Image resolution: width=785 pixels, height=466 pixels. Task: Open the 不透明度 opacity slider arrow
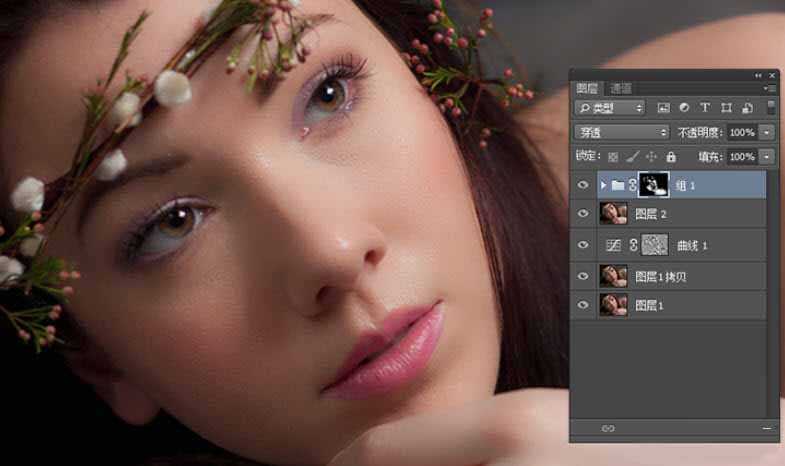coord(767,132)
